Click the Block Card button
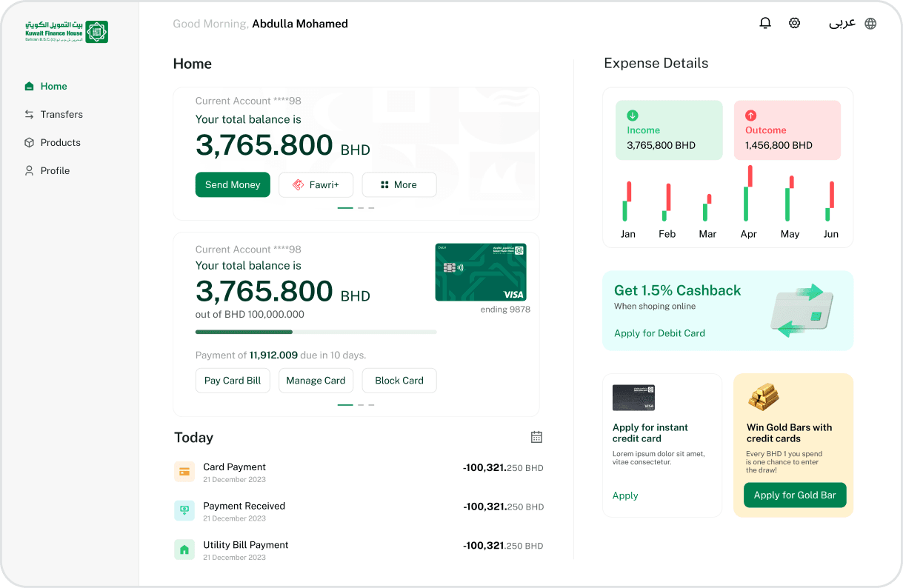903x588 pixels. click(x=399, y=380)
